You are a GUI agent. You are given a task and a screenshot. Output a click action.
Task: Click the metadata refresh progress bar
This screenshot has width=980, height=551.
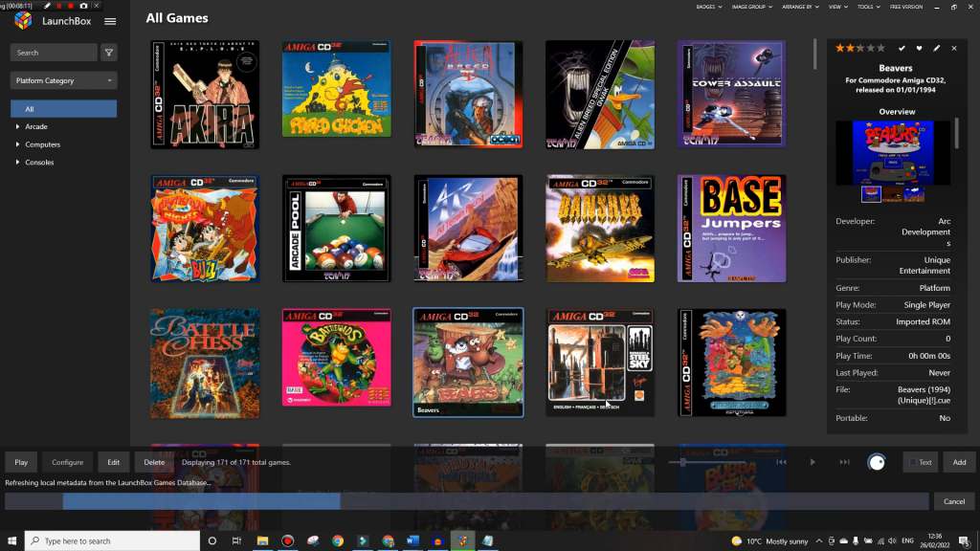[467, 501]
